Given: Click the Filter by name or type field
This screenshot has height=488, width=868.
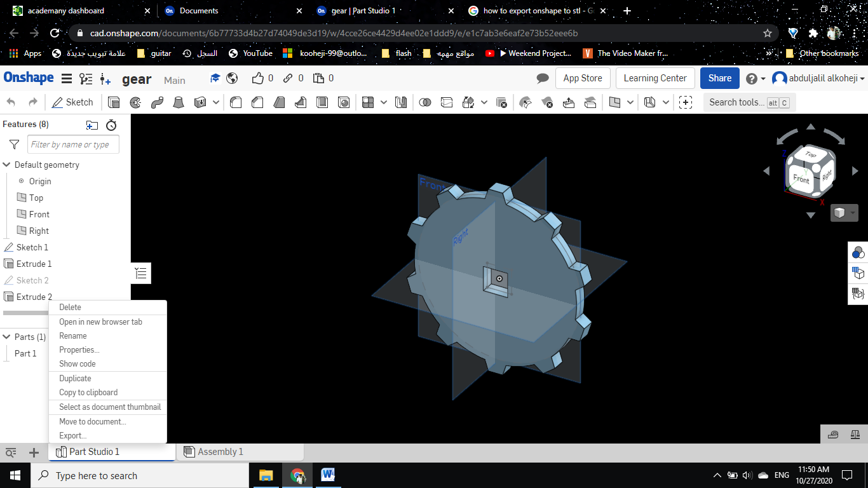Looking at the screenshot, I should [74, 145].
